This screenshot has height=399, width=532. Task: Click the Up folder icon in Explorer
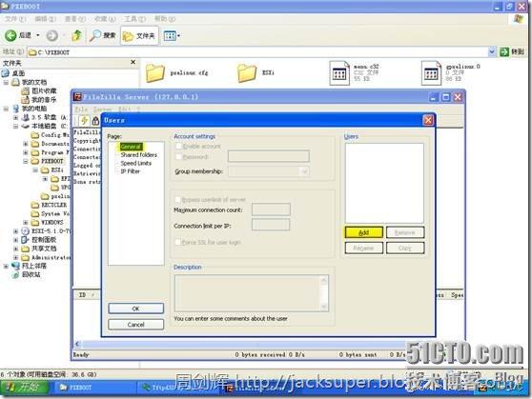[77, 35]
